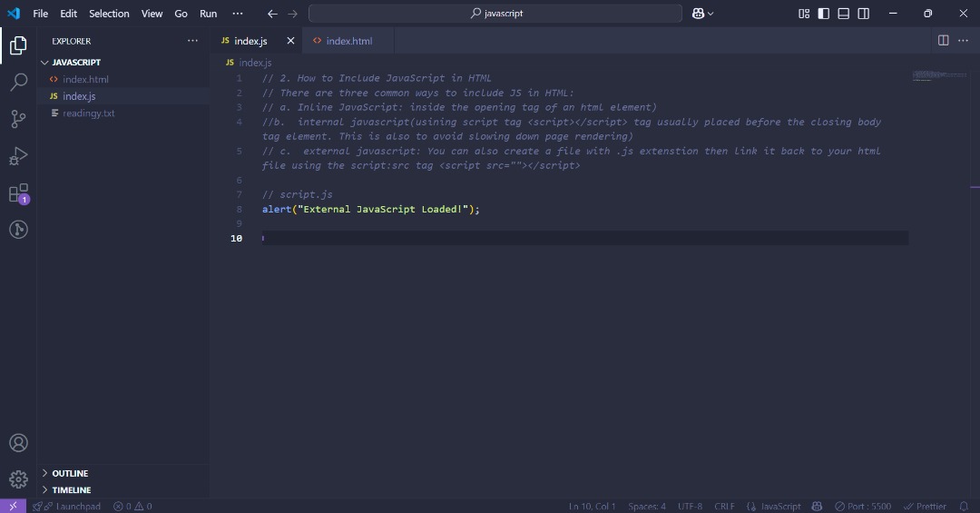Open the Copilot dropdown chevron in title bar
980x513 pixels.
(710, 13)
